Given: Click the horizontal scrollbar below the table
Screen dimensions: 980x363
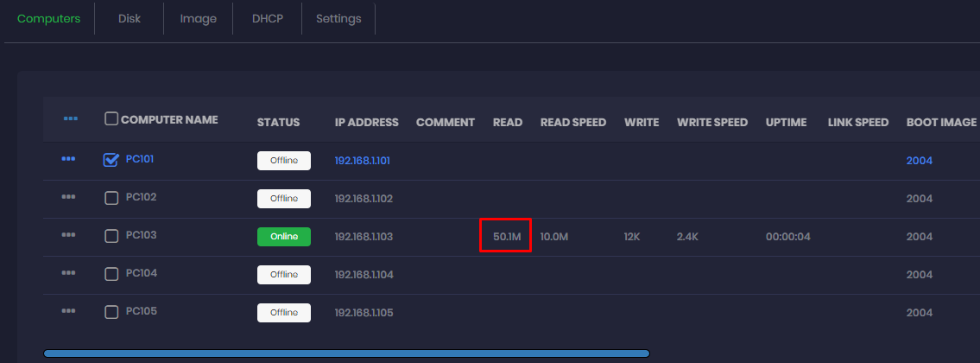Looking at the screenshot, I should click(x=345, y=353).
